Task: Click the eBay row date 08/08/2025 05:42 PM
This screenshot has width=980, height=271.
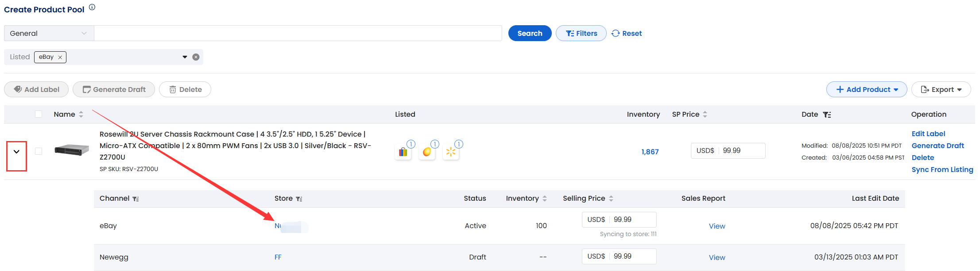Action: pyautogui.click(x=854, y=225)
